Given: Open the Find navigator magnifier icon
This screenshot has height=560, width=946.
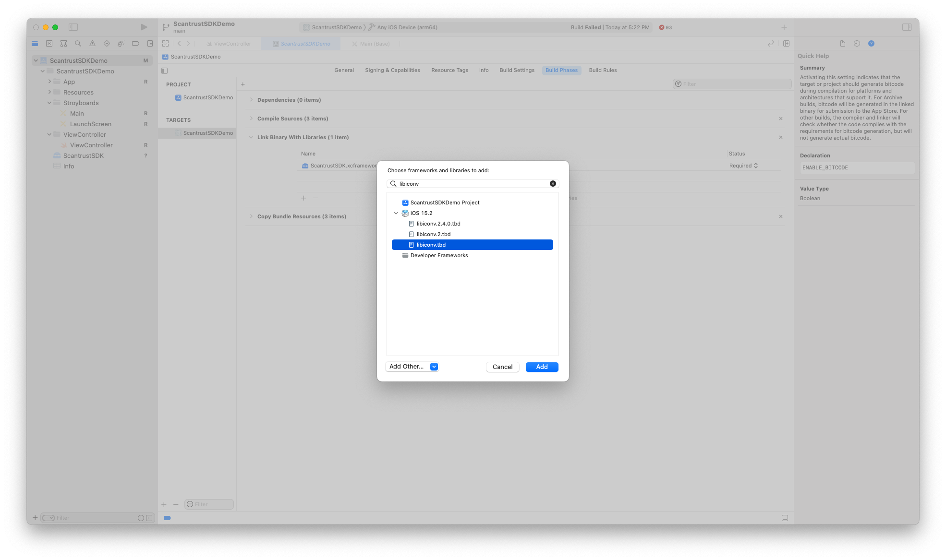Looking at the screenshot, I should tap(78, 44).
